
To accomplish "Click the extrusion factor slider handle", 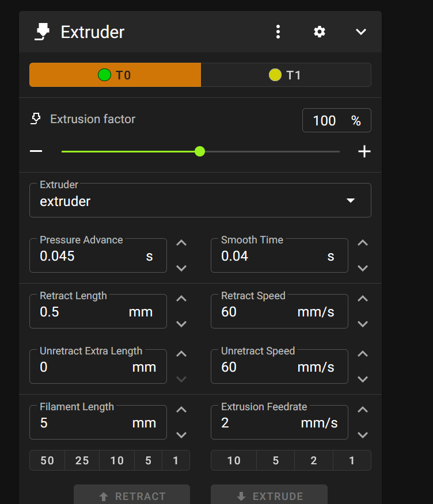I will point(200,151).
